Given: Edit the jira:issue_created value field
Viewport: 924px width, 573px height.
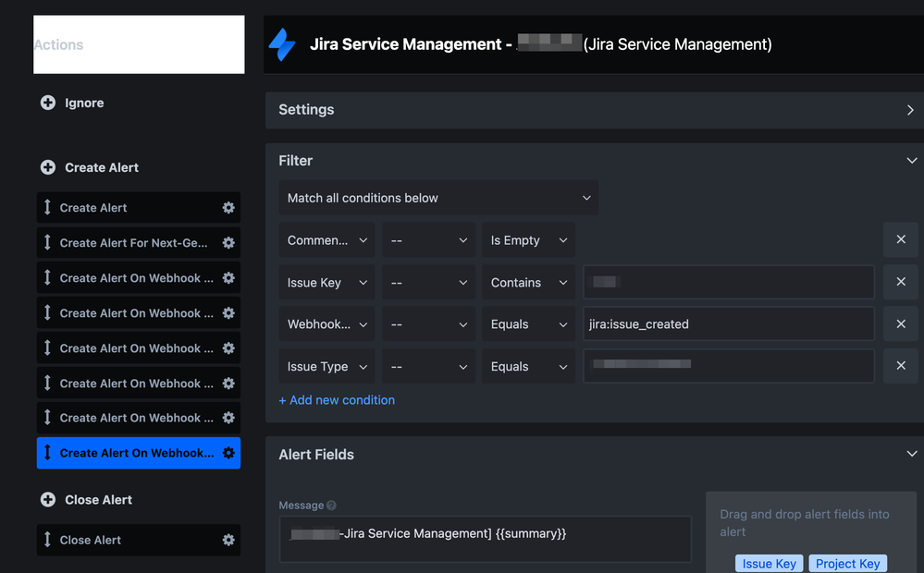Looking at the screenshot, I should [728, 323].
